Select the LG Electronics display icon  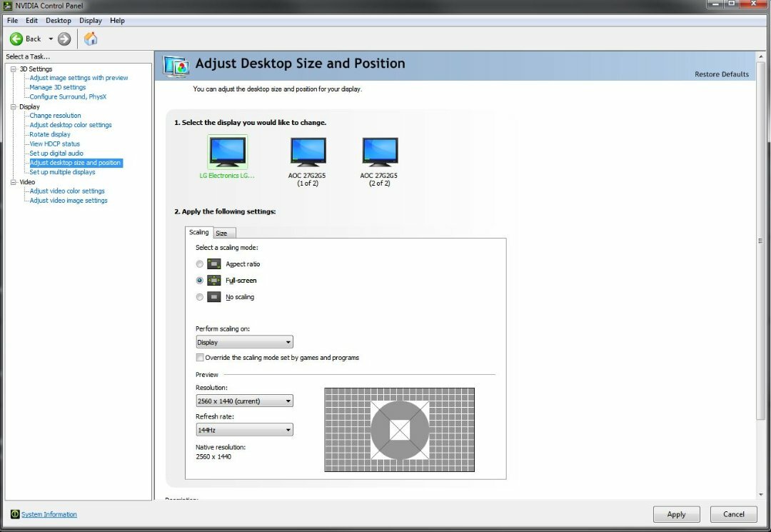click(227, 151)
